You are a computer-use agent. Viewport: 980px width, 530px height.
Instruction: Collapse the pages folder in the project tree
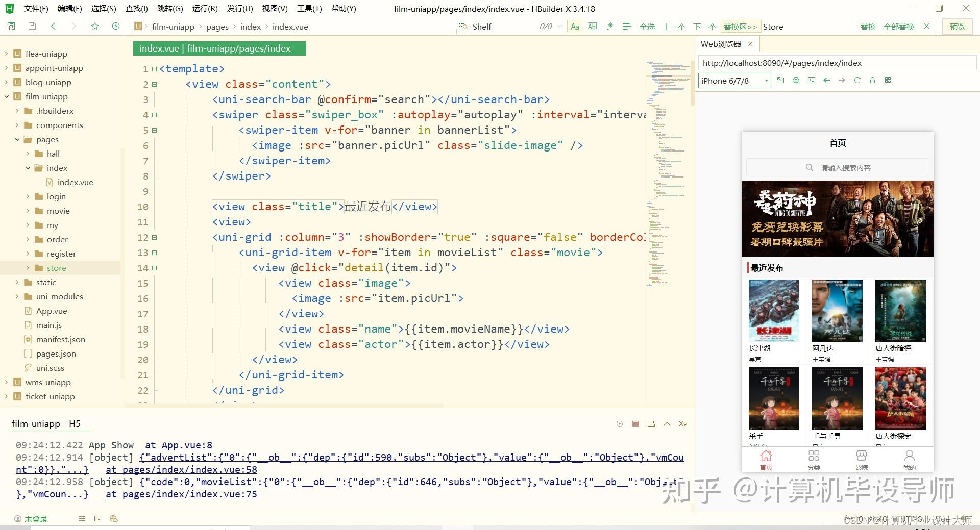click(x=17, y=139)
